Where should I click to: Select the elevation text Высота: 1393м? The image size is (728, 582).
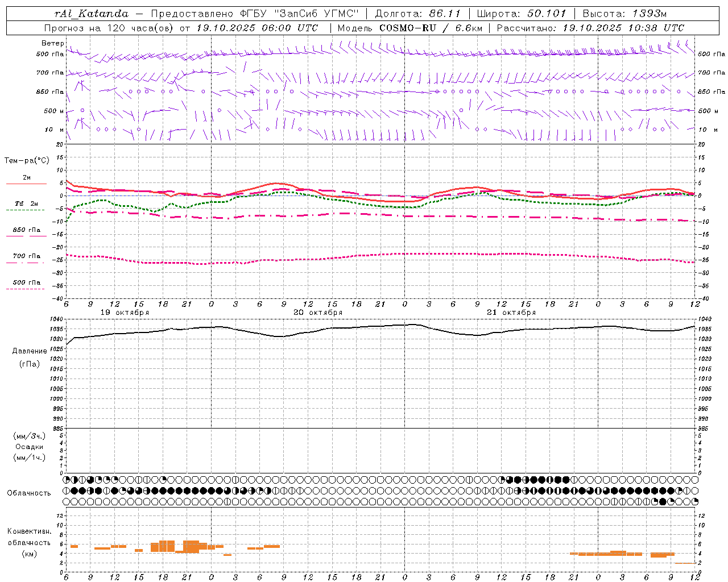point(624,14)
